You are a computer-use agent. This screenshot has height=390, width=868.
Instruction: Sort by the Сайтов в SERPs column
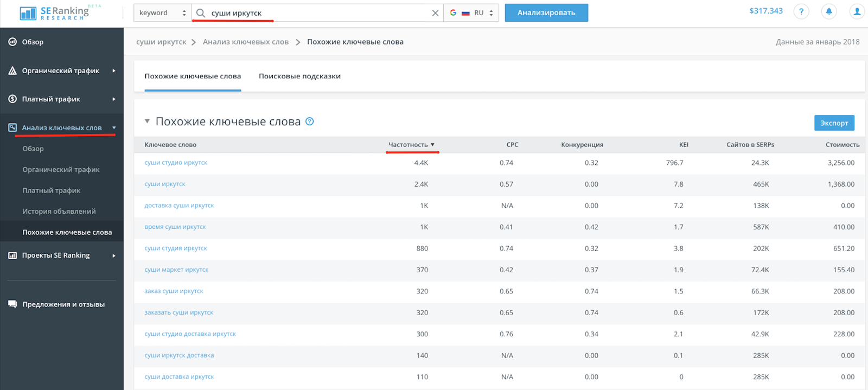click(x=750, y=145)
